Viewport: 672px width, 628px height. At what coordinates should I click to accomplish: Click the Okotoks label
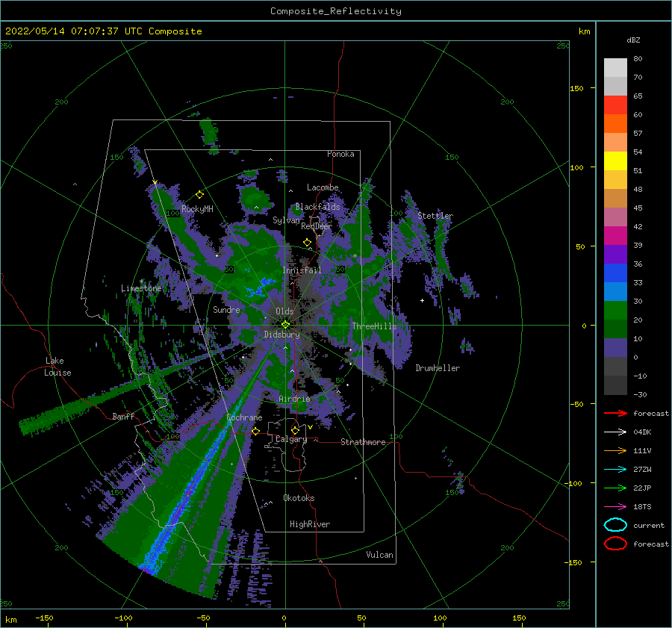299,497
